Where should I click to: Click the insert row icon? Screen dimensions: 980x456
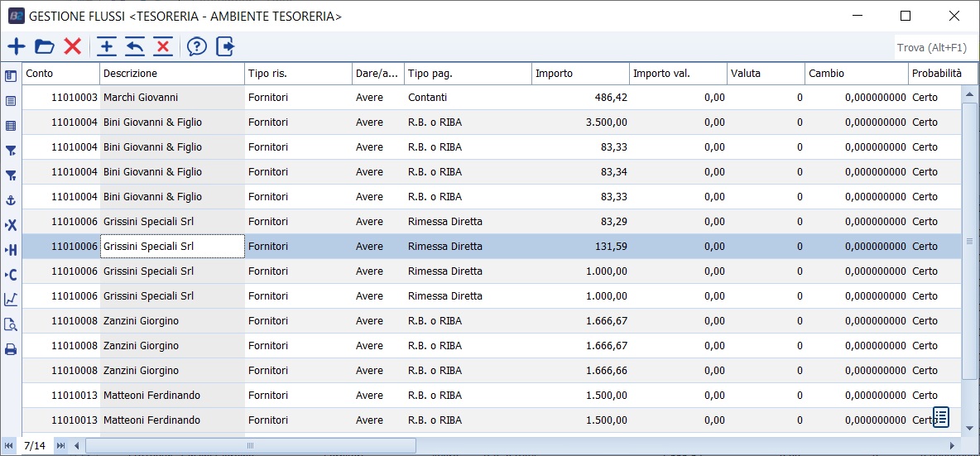point(107,47)
